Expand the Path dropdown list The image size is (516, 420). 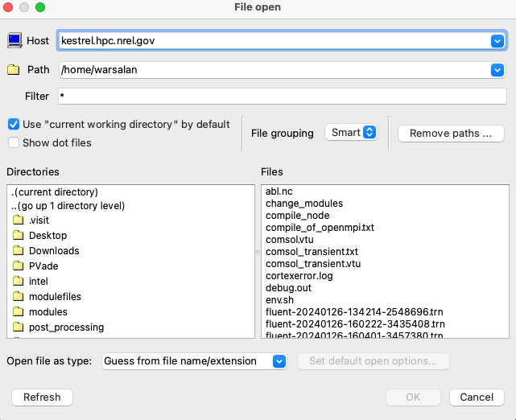coord(497,71)
